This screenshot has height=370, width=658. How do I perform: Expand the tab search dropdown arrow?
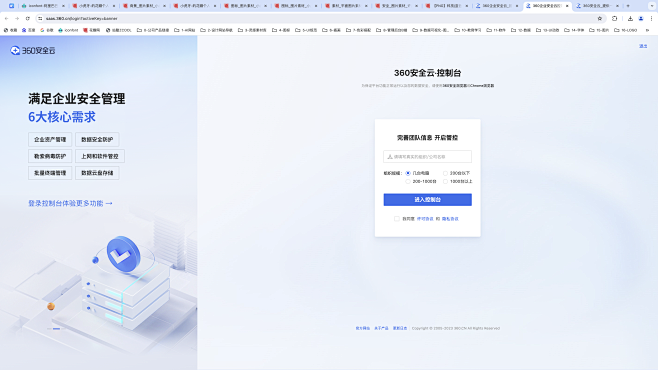point(652,6)
